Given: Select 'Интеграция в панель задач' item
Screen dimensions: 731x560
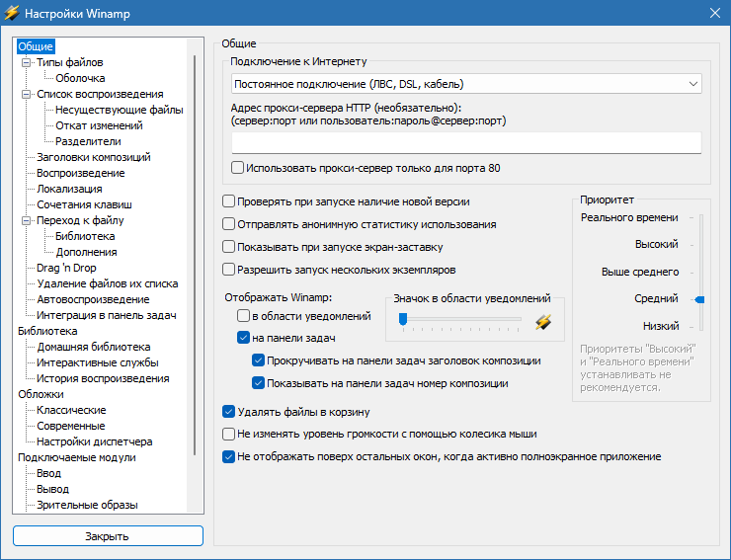Looking at the screenshot, I should tap(107, 315).
